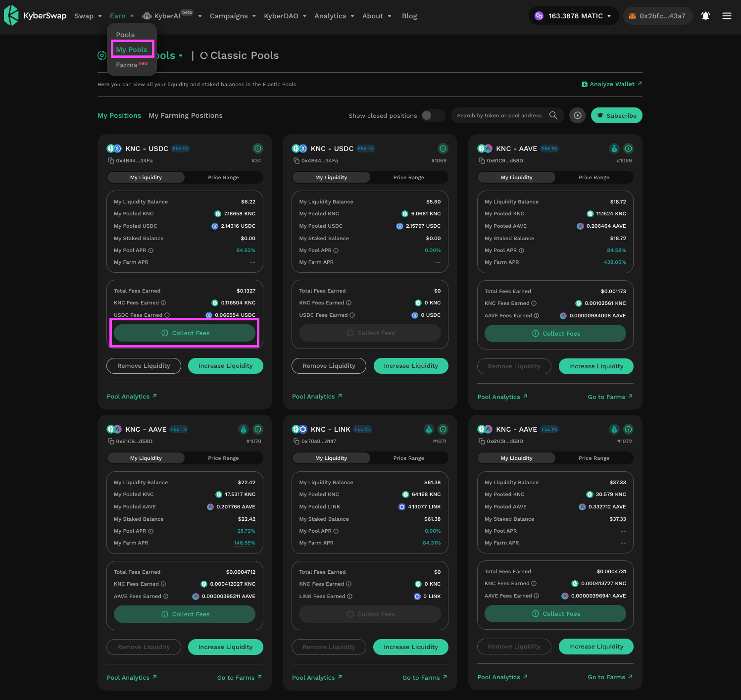Expand the Swap menu
Viewport: 741px width, 700px height.
88,16
